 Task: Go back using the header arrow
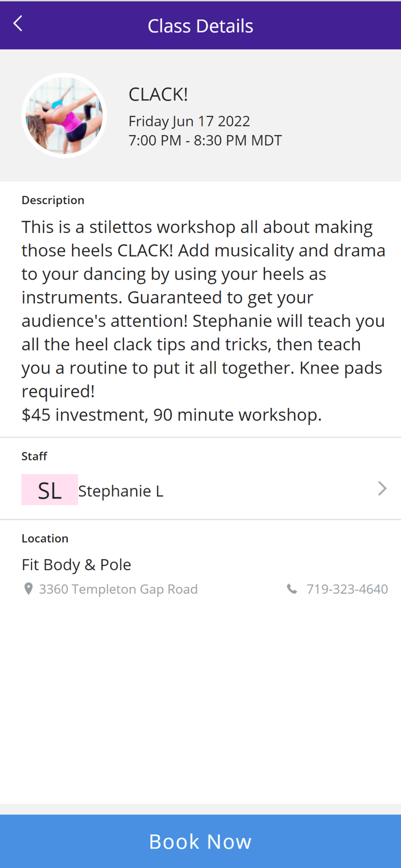(18, 24)
